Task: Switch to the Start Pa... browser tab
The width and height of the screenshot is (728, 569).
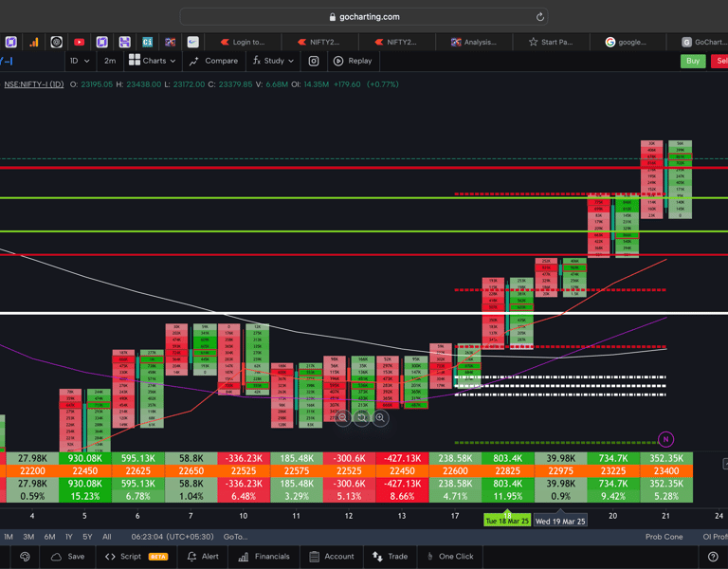Action: click(x=551, y=43)
